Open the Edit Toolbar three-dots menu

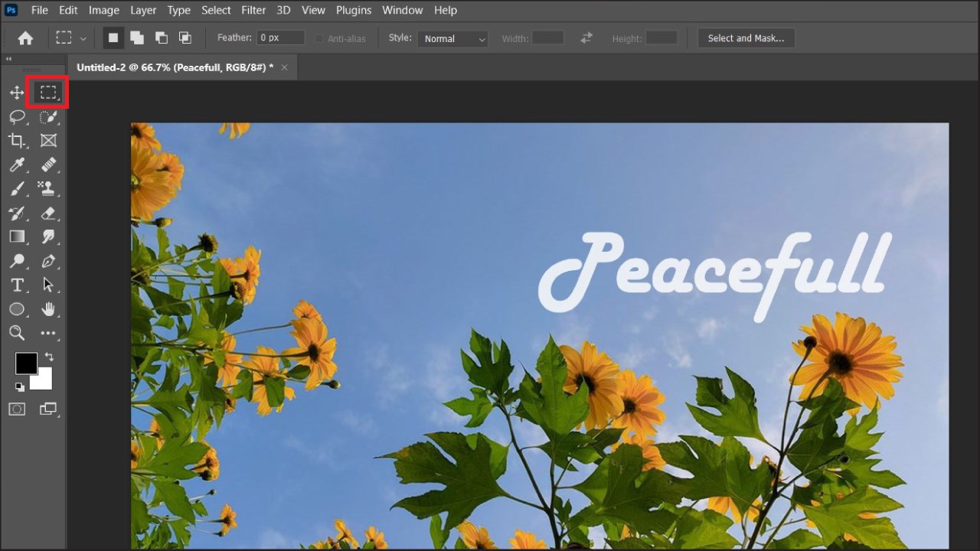pyautogui.click(x=48, y=333)
